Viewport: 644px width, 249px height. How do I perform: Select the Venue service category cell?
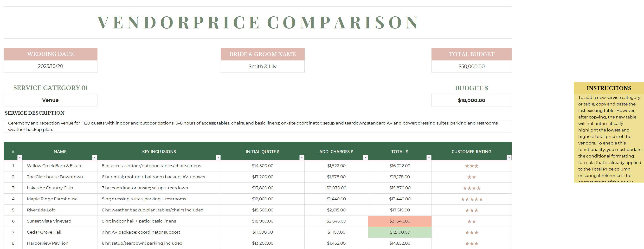tap(51, 100)
